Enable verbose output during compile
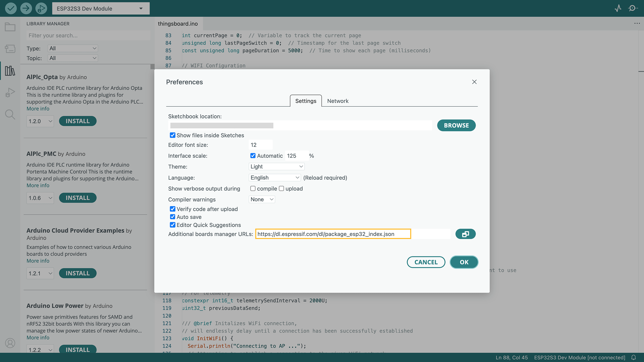The height and width of the screenshot is (362, 644). coord(253,189)
